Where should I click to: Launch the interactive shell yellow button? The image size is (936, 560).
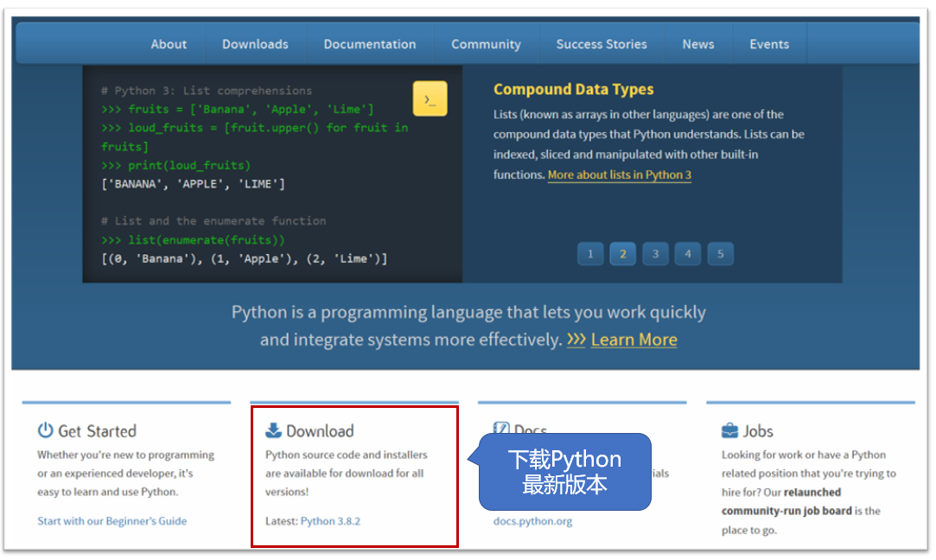click(430, 99)
